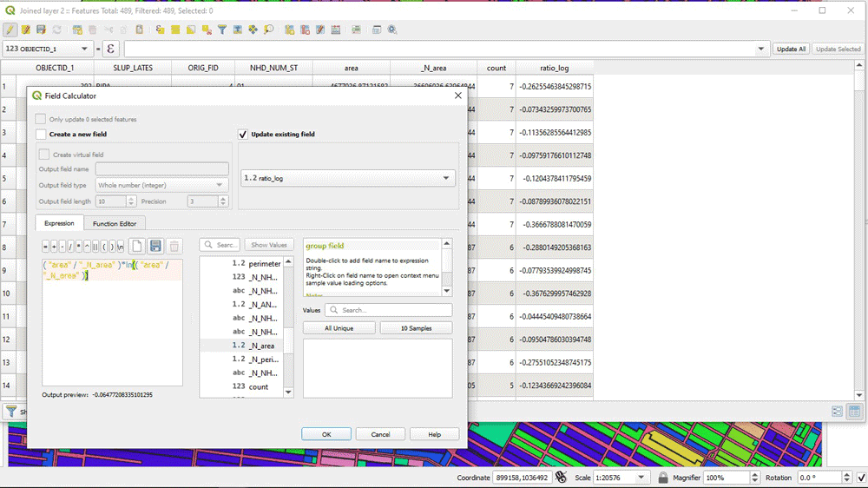
Task: Expand the quick field calculation bar expression history arrow
Action: click(761, 49)
